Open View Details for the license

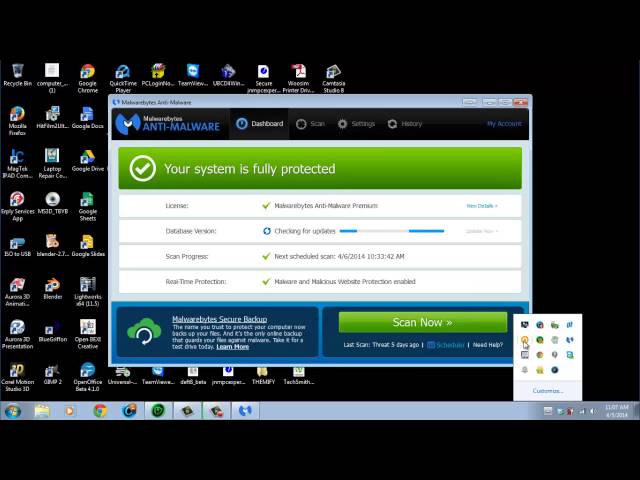tap(482, 206)
